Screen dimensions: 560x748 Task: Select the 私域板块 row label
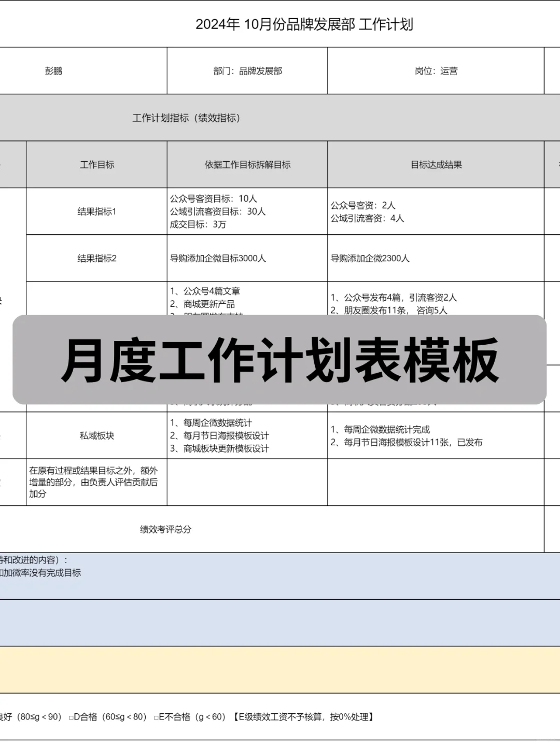tap(96, 434)
